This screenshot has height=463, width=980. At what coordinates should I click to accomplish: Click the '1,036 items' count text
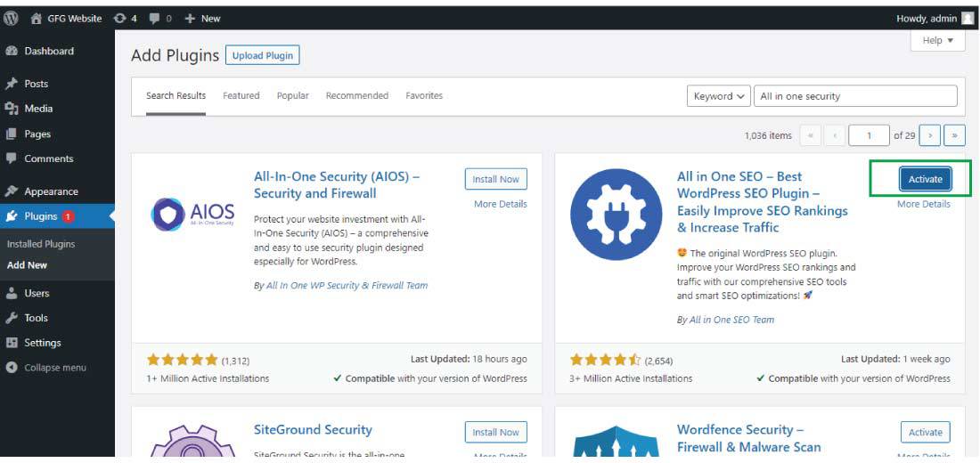[768, 135]
